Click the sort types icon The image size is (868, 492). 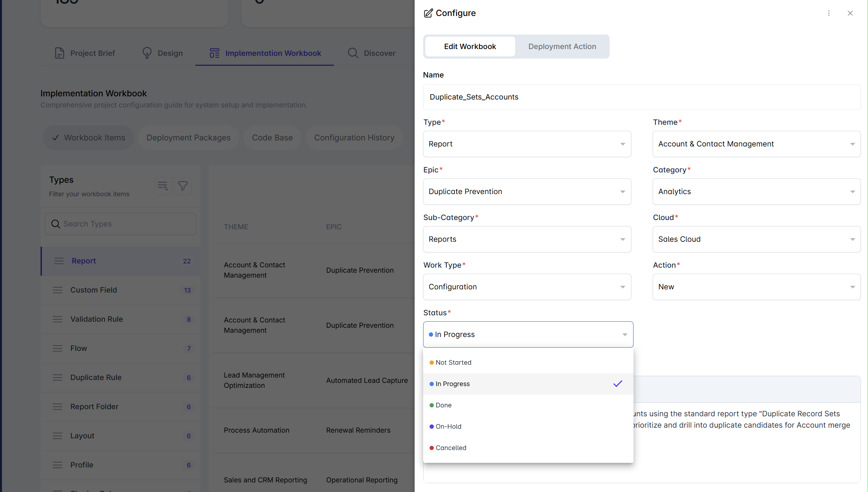click(163, 186)
